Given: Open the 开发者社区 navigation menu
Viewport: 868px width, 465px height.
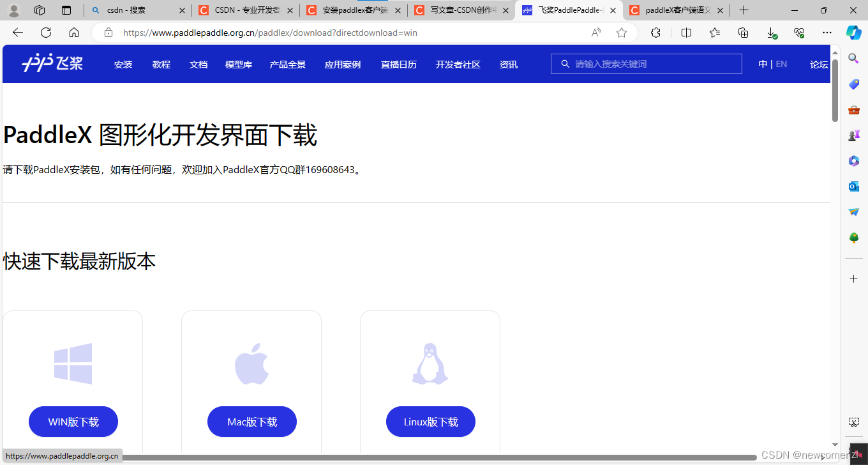Looking at the screenshot, I should pos(458,65).
